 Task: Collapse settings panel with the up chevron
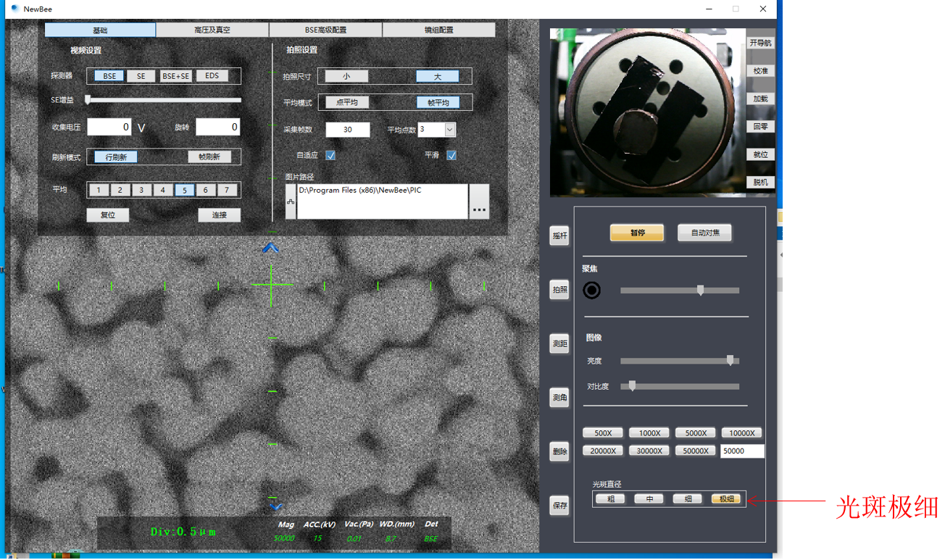pos(270,248)
